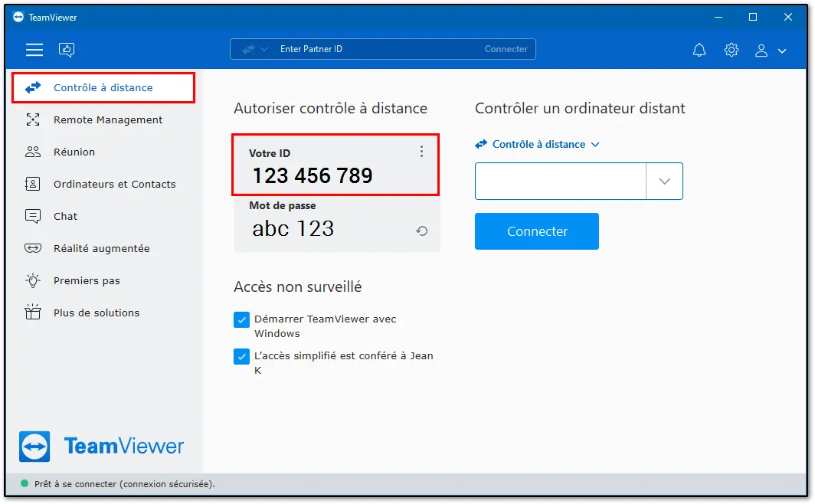This screenshot has height=504, width=815.
Task: Click the blue Connecter button
Action: (x=537, y=231)
